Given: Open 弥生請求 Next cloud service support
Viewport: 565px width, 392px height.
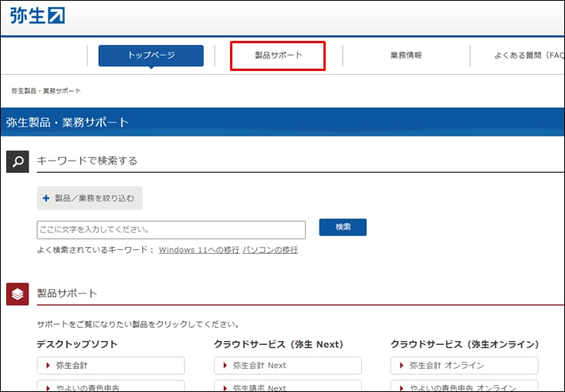Looking at the screenshot, I should (288, 386).
